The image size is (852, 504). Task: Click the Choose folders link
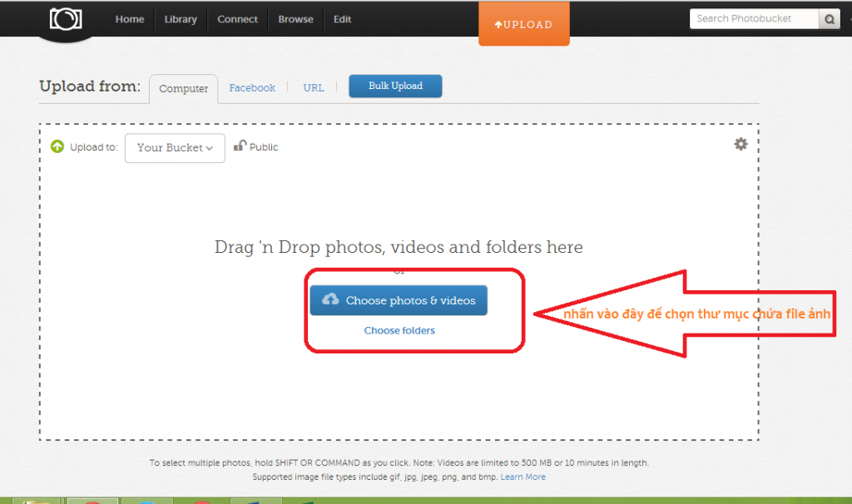[x=399, y=330]
